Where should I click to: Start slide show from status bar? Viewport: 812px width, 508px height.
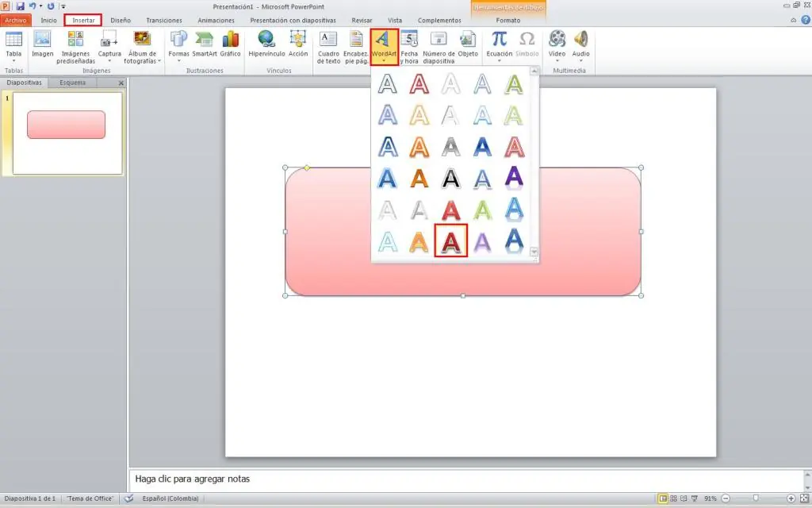(x=695, y=498)
